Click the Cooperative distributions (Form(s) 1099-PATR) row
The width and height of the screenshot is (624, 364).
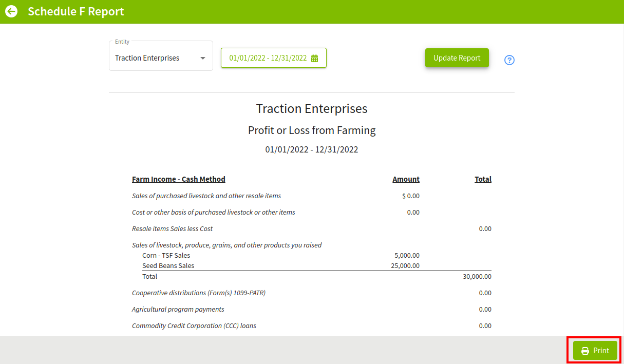312,293
